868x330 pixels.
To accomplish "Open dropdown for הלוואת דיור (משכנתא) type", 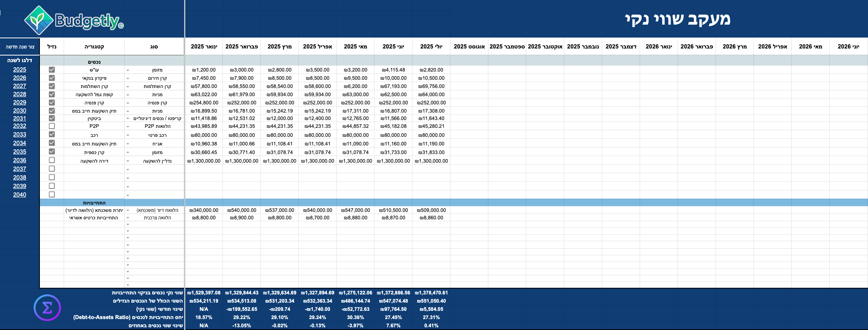I will [128, 210].
